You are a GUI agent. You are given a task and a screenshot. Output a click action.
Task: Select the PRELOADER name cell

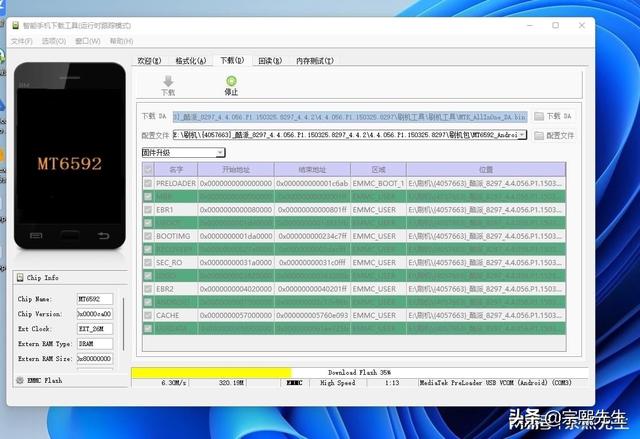176,184
